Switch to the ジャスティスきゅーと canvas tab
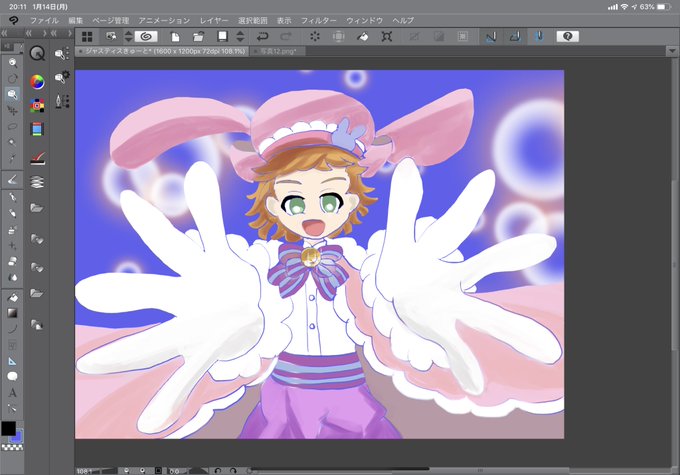Image resolution: width=680 pixels, height=475 pixels. coord(162,51)
